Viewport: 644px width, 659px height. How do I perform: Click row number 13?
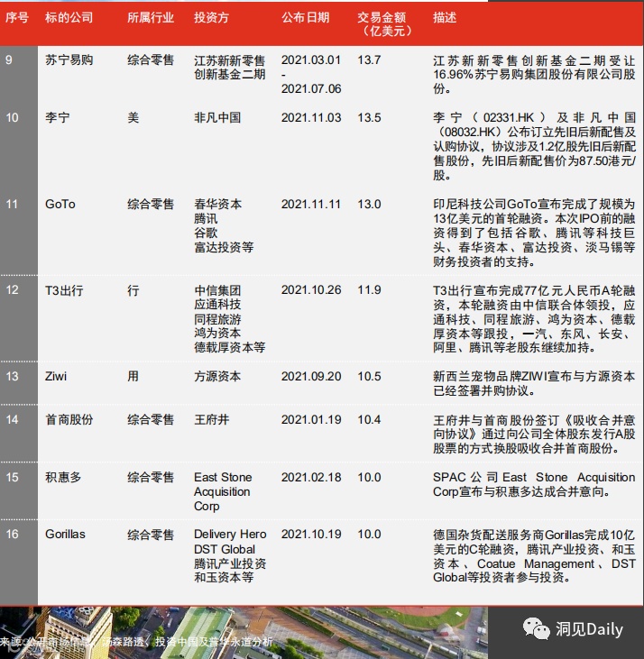[12, 376]
